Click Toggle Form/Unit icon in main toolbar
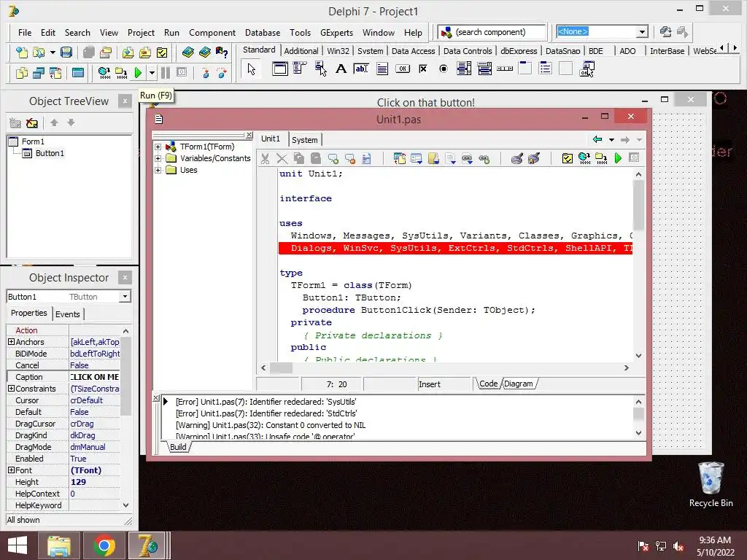The image size is (747, 560). [55, 73]
